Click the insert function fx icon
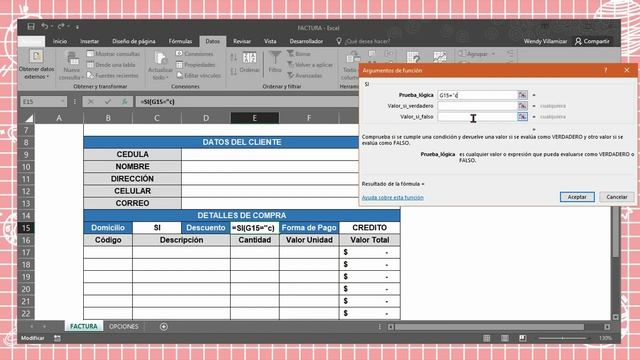The width and height of the screenshot is (640, 360). coord(125,102)
